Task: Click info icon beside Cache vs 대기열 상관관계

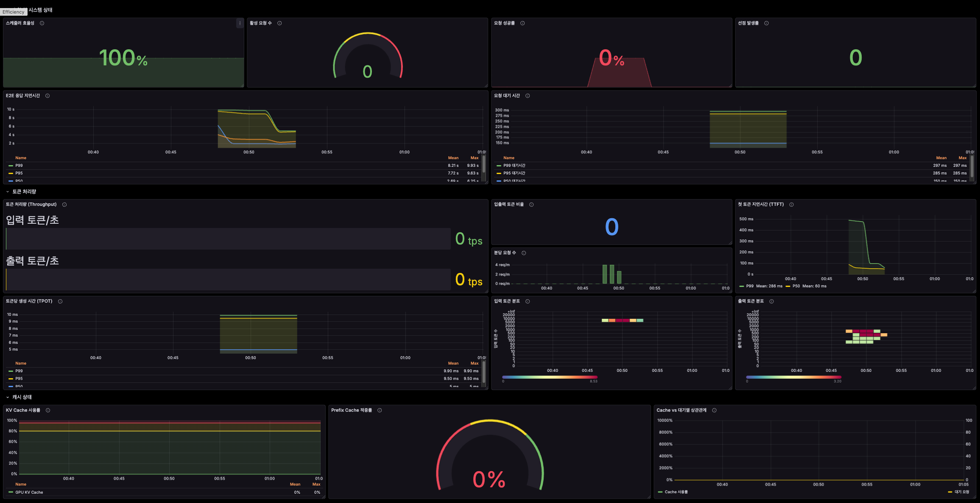Action: click(714, 410)
